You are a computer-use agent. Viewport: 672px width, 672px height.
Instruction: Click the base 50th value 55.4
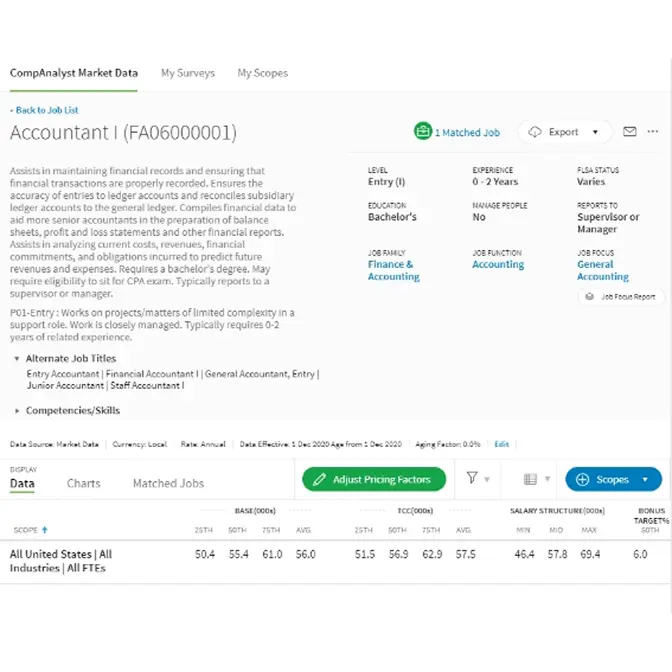coord(238,554)
